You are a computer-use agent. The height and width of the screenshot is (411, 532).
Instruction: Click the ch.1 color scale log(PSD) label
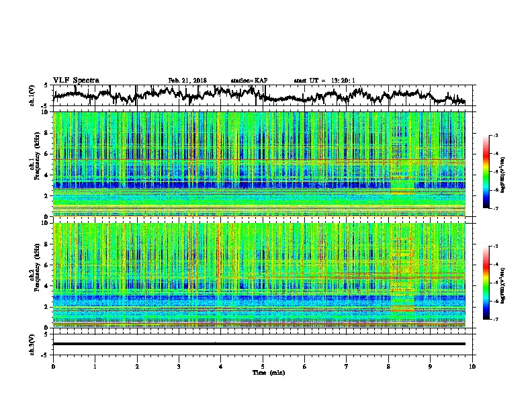[503, 175]
